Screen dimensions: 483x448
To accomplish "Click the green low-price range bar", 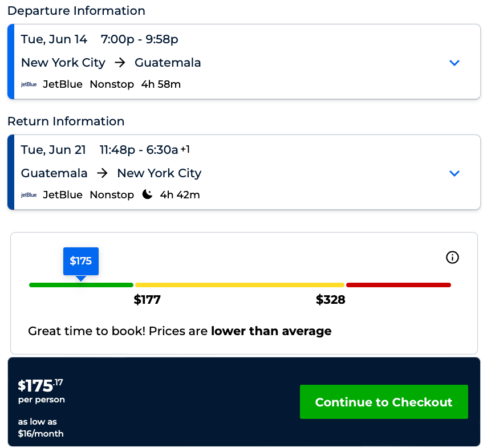I will 81,284.
